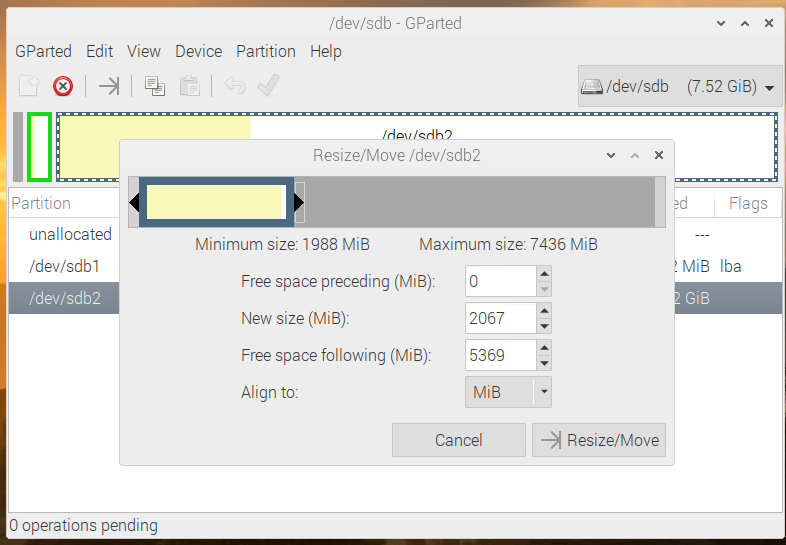786x545 pixels.
Task: Click the green sdb1 block in disk map
Action: 39,146
